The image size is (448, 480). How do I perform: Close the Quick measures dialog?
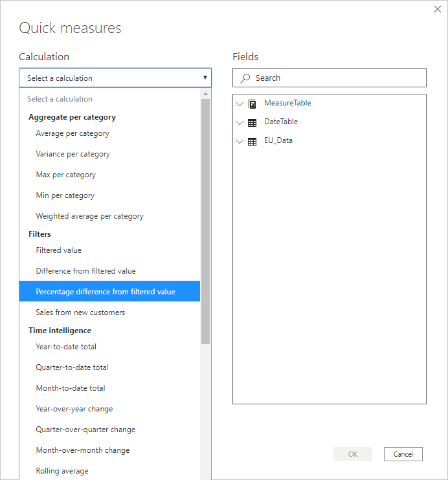click(x=438, y=9)
